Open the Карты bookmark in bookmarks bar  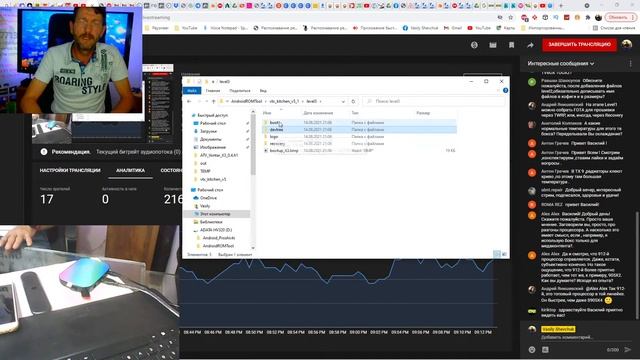pos(505,28)
